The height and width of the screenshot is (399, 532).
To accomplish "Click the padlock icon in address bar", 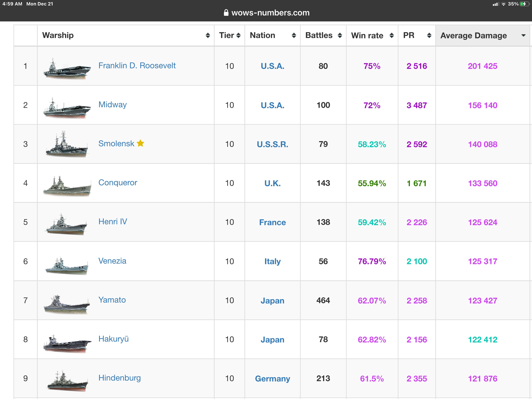I will (x=226, y=12).
